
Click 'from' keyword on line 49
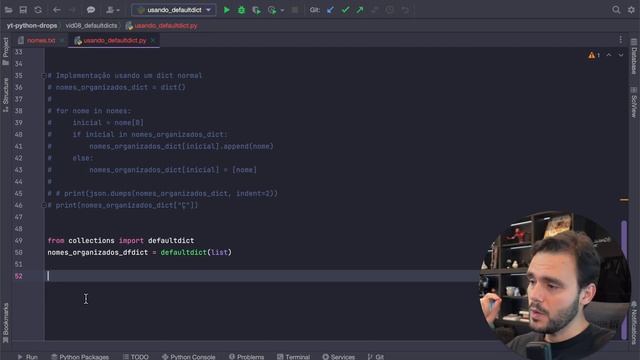[56, 241]
